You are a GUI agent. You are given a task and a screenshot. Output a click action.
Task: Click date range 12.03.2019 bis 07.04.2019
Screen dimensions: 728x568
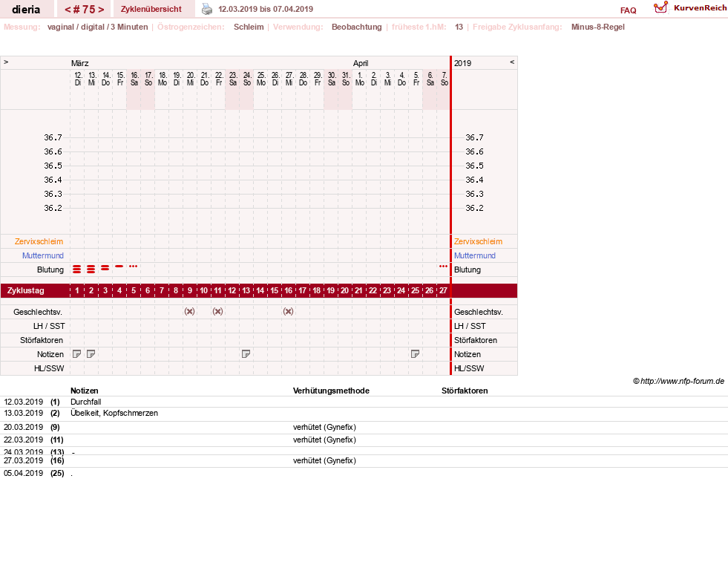tap(266, 9)
